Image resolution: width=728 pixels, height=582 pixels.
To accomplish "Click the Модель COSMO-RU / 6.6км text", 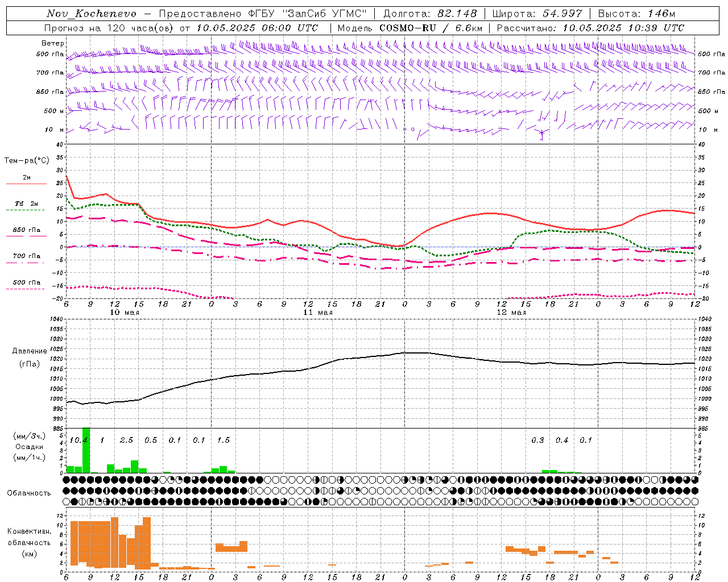I will point(410,28).
